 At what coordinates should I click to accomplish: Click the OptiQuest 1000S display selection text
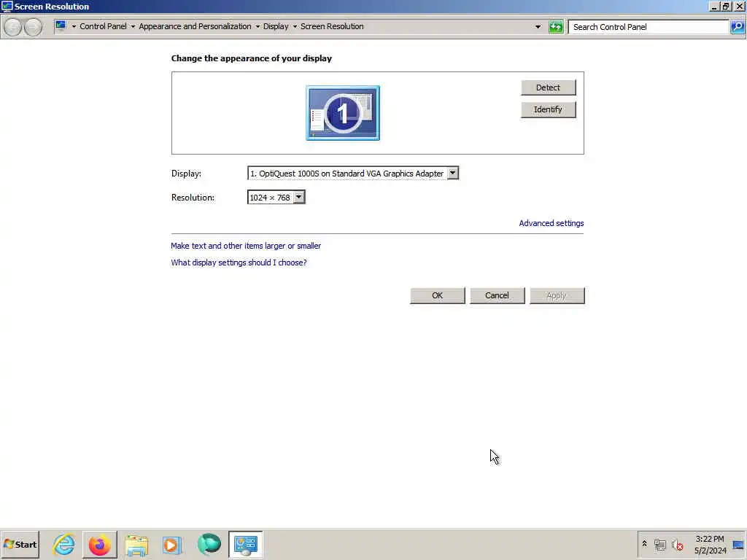click(347, 174)
